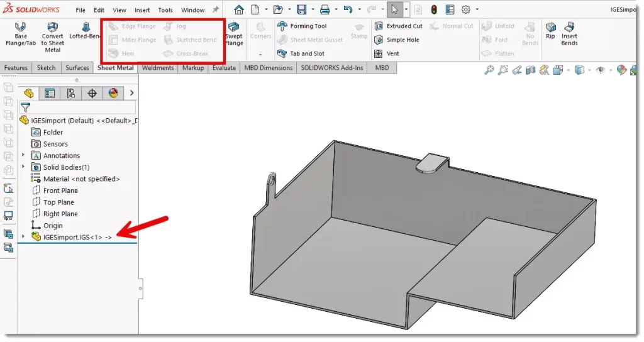Select the Top Plane item
Viewport: 644px width, 342px height.
pyautogui.click(x=58, y=202)
